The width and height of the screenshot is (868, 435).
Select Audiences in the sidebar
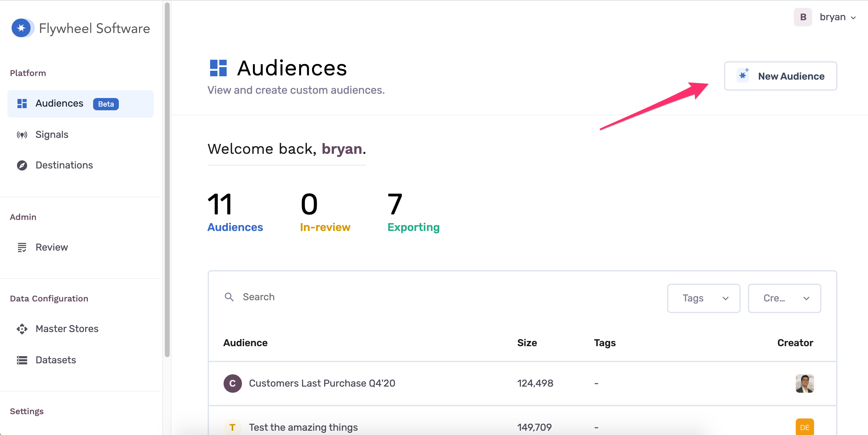coord(81,104)
